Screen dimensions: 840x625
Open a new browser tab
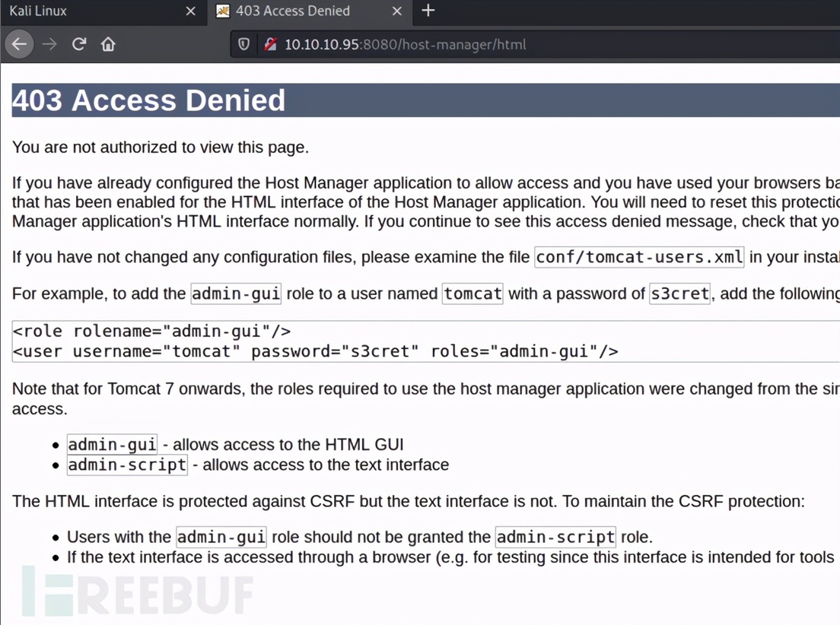(x=428, y=10)
